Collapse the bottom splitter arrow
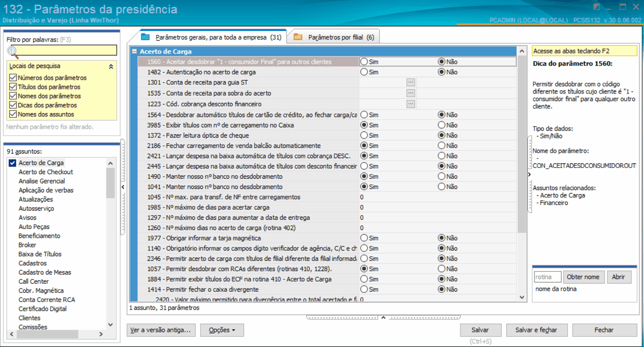 tap(383, 317)
